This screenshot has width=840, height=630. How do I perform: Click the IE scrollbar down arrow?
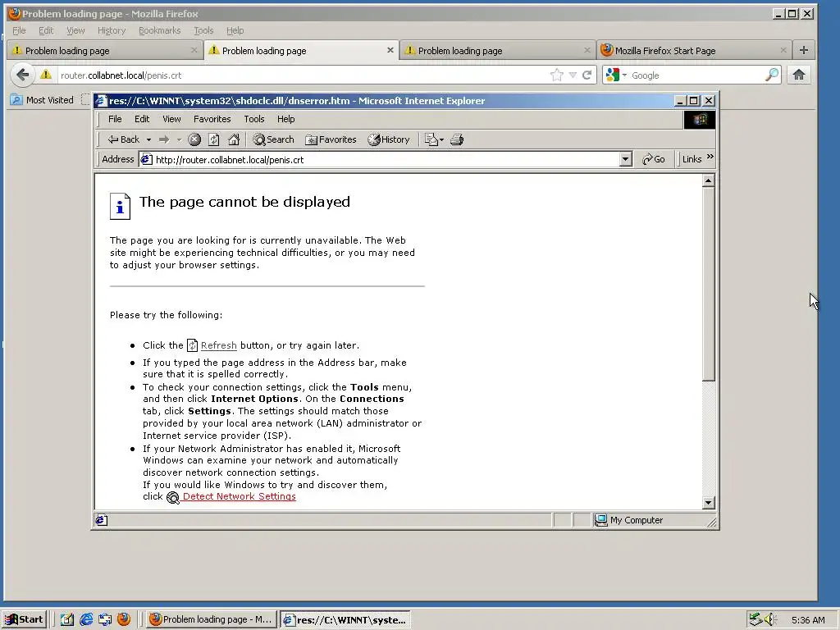coord(708,503)
